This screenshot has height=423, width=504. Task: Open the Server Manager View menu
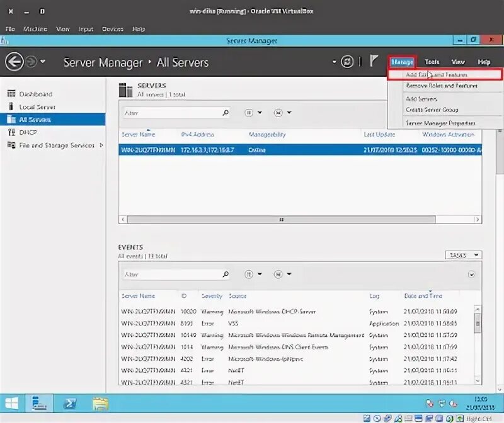coord(458,62)
